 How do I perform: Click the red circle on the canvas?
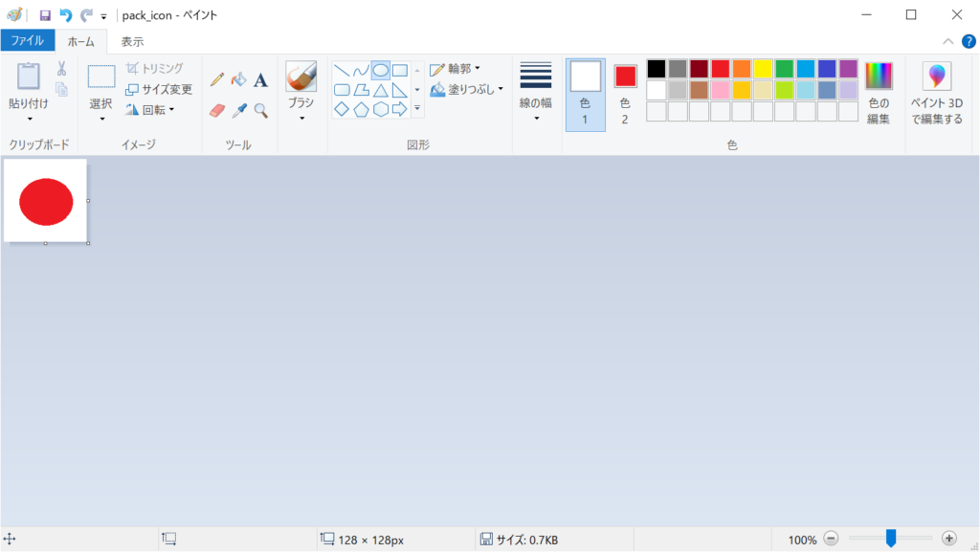click(46, 202)
